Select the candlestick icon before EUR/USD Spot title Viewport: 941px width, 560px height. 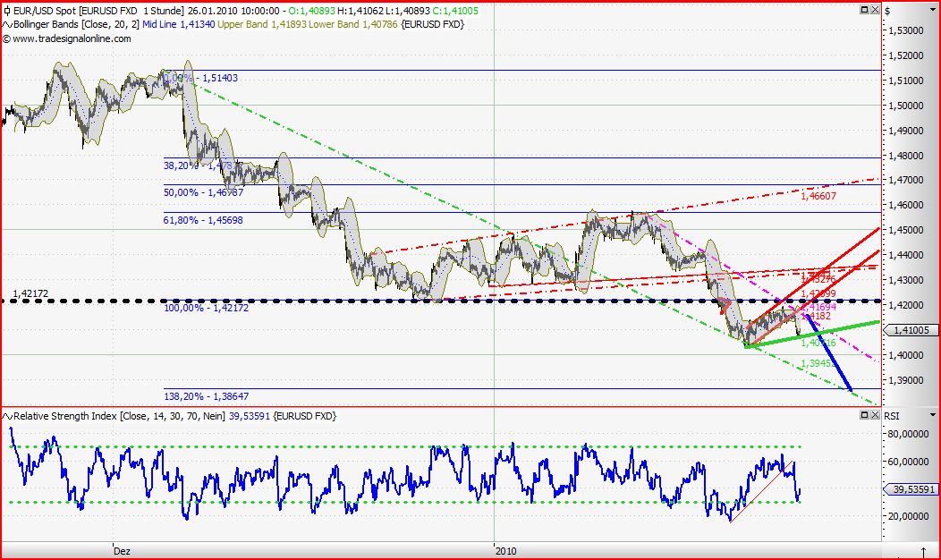(6, 11)
